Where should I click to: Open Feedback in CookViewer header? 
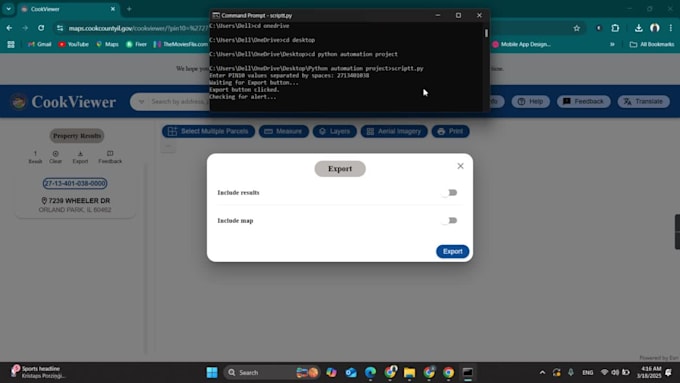tap(583, 101)
